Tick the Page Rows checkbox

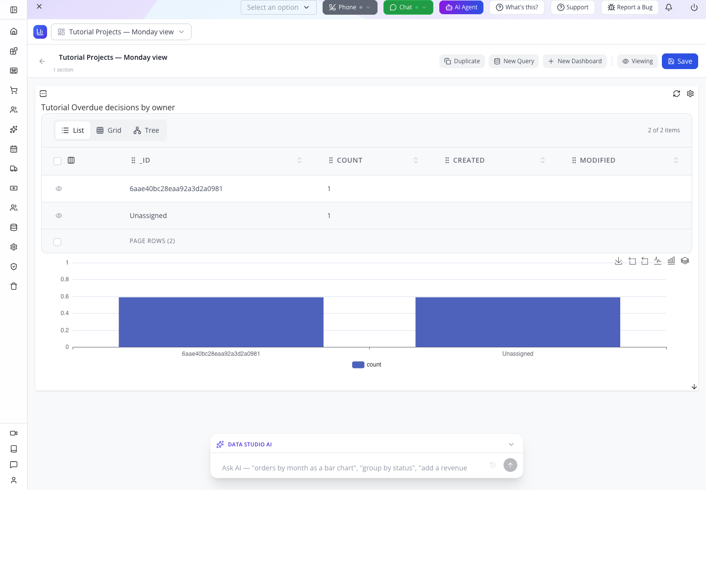coord(57,242)
